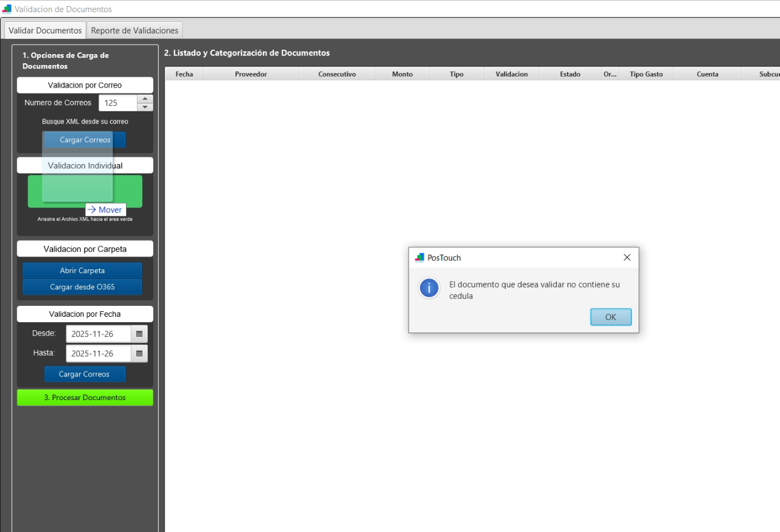The width and height of the screenshot is (780, 532).
Task: Click Cargar Correos under Validacion por Fecha
Action: (x=85, y=374)
